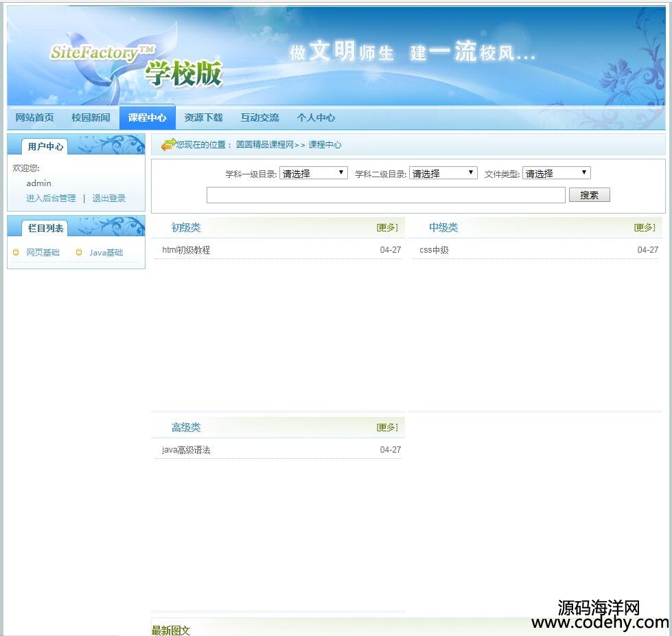Open the 资源下载 menu item

pyautogui.click(x=204, y=117)
